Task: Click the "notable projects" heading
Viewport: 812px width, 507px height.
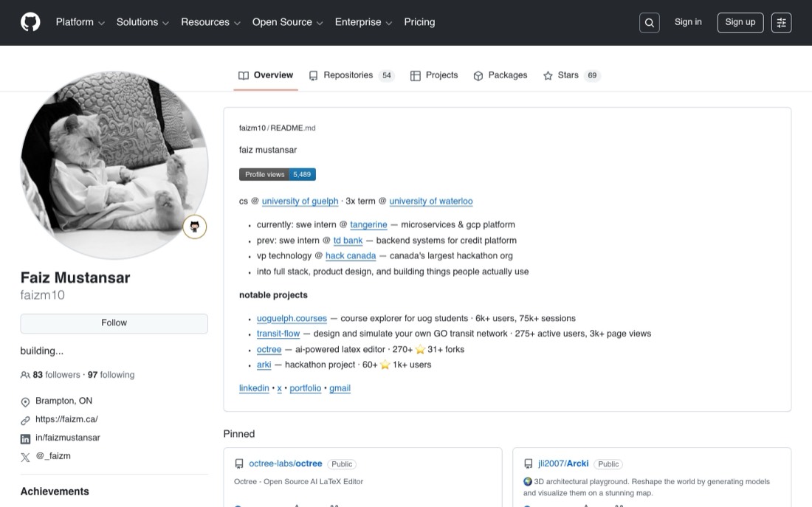Action: (273, 295)
